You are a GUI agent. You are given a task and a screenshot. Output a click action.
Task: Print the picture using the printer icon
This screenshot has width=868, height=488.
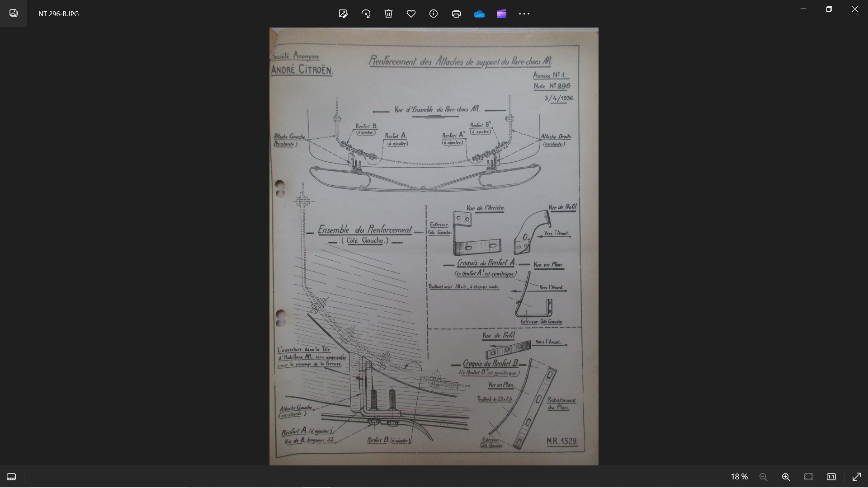point(456,14)
